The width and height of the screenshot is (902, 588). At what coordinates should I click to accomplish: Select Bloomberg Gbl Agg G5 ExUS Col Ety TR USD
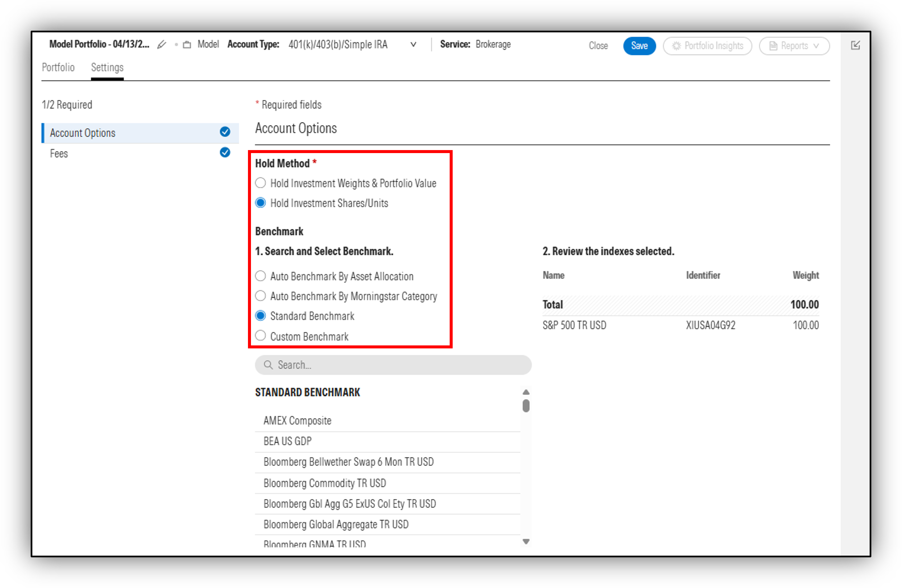387,504
